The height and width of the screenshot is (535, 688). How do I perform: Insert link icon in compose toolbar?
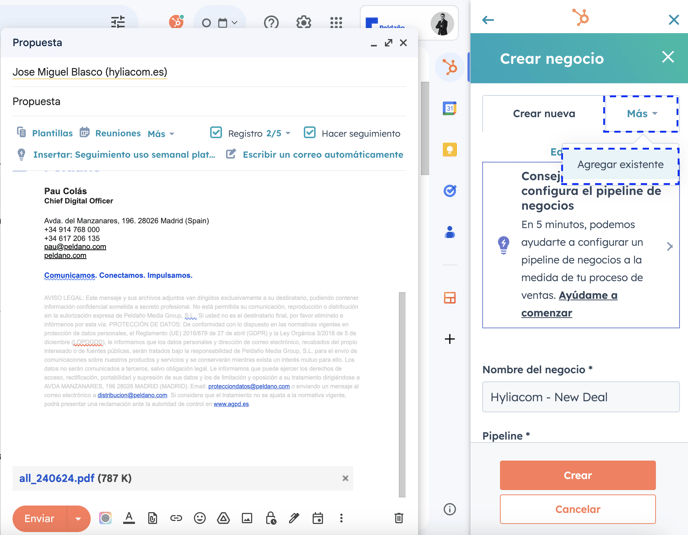click(x=176, y=518)
